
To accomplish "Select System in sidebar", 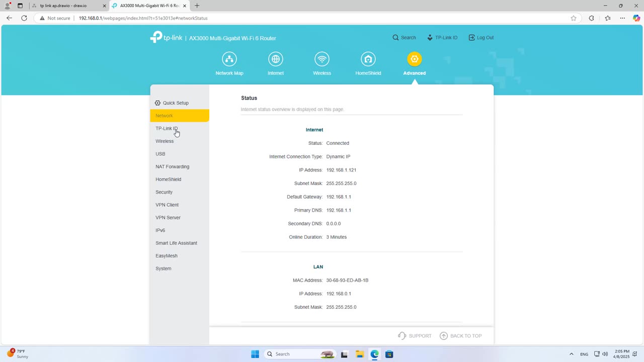I will [180, 268].
